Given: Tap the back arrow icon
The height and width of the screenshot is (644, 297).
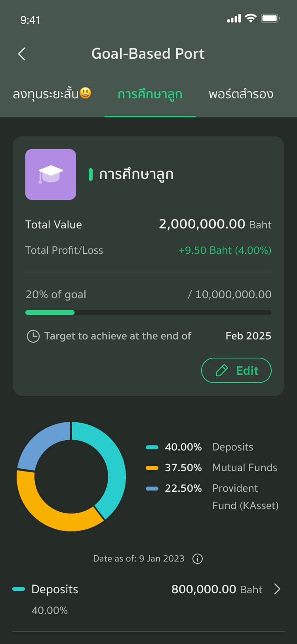Looking at the screenshot, I should click(22, 54).
